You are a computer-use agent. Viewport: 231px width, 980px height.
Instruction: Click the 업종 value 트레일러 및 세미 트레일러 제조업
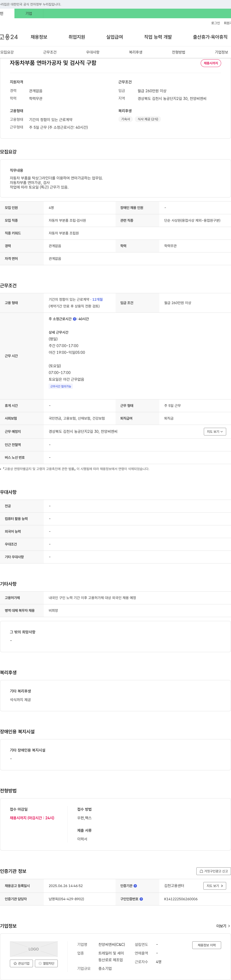coord(111,956)
